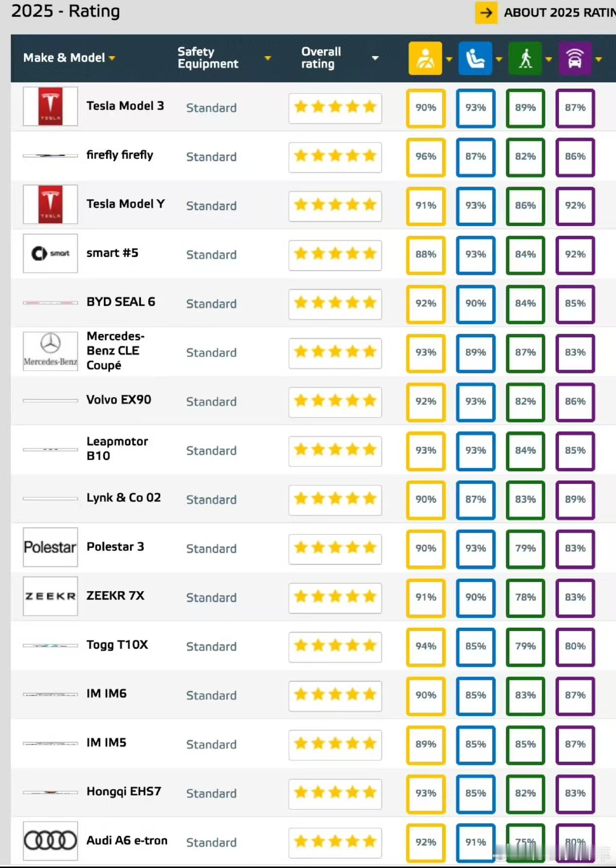Click the ZEEKR logo image
This screenshot has width=616, height=868.
pyautogui.click(x=50, y=596)
